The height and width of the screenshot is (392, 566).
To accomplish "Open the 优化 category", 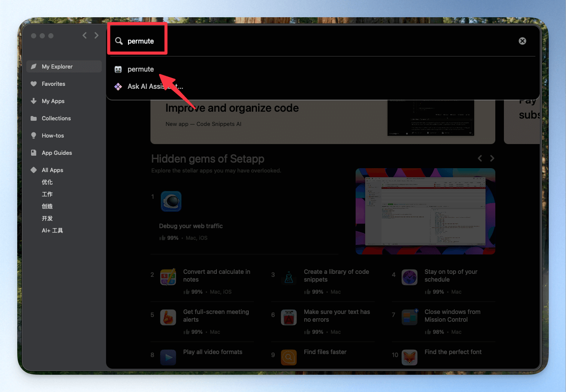I will coord(47,182).
